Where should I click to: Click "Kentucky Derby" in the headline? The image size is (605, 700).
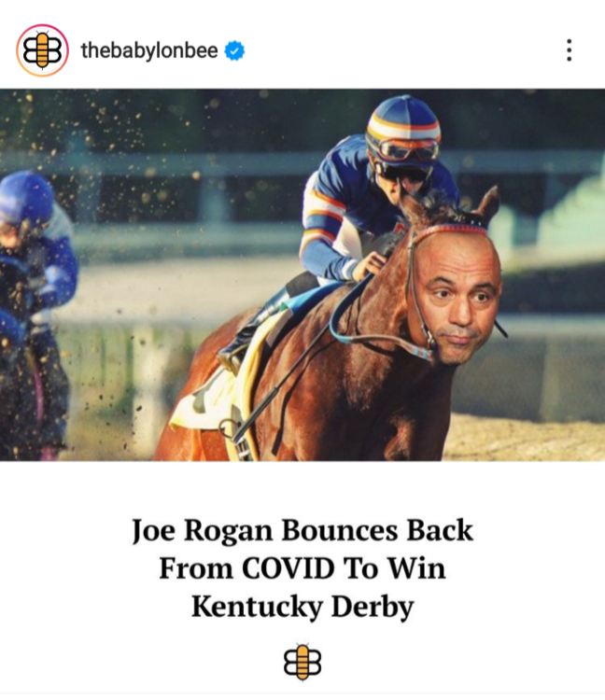(x=302, y=608)
